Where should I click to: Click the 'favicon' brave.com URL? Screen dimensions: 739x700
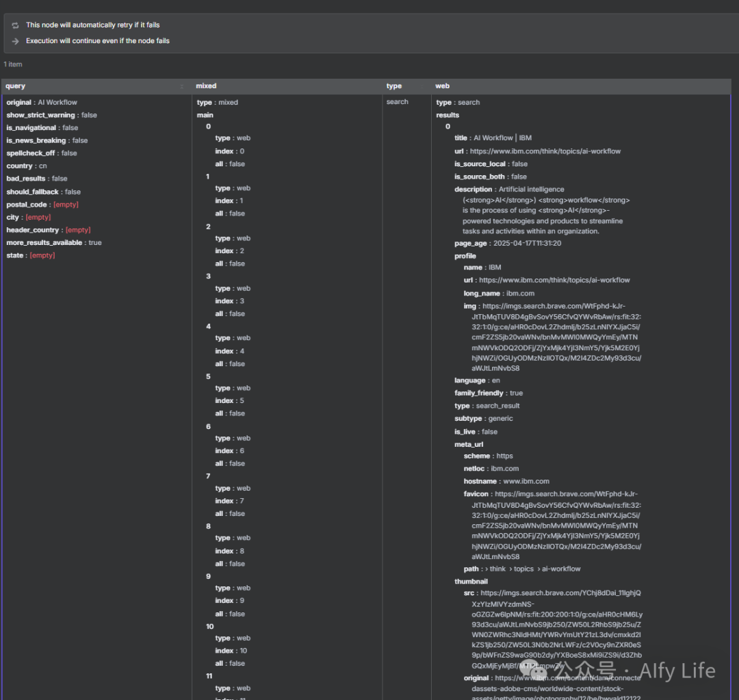pyautogui.click(x=552, y=525)
